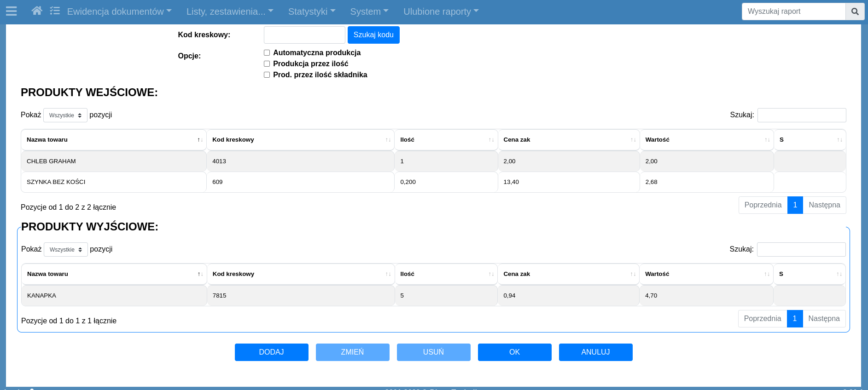Image resolution: width=868 pixels, height=390 pixels.
Task: Expand the System menu
Action: [369, 11]
